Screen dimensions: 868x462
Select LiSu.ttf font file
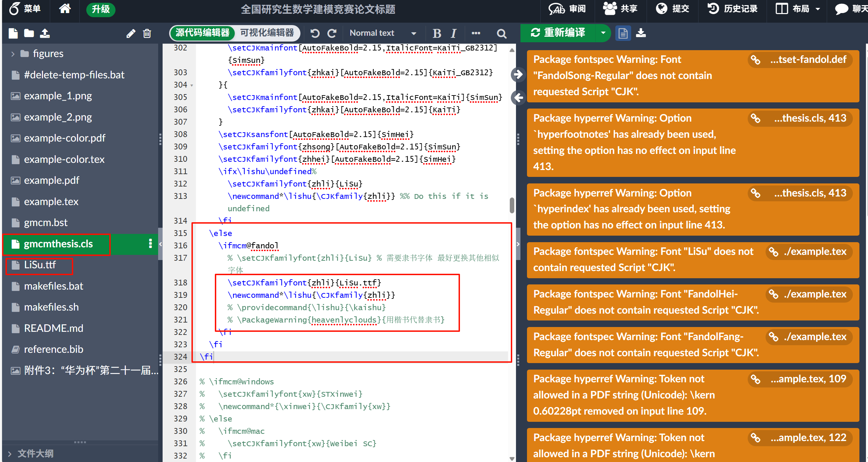(40, 265)
